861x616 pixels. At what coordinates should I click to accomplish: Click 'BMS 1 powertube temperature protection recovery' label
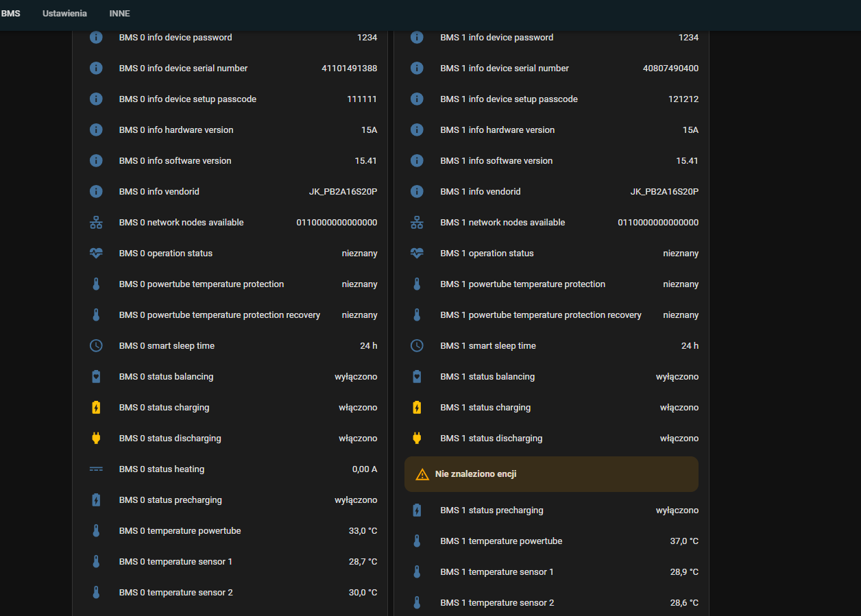[541, 315]
